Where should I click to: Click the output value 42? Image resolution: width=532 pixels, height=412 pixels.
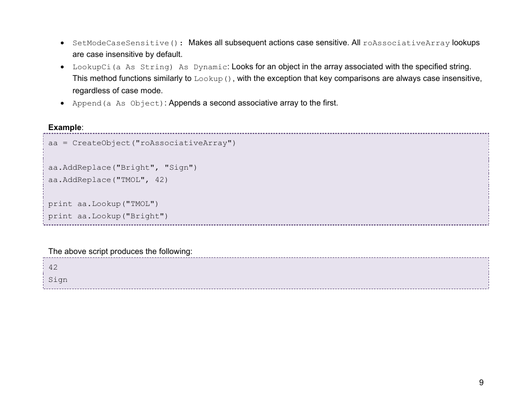pyautogui.click(x=53, y=267)
